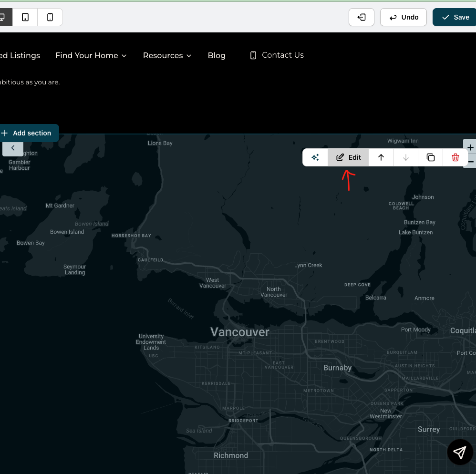Click the Mt Gardner map label

[60, 206]
